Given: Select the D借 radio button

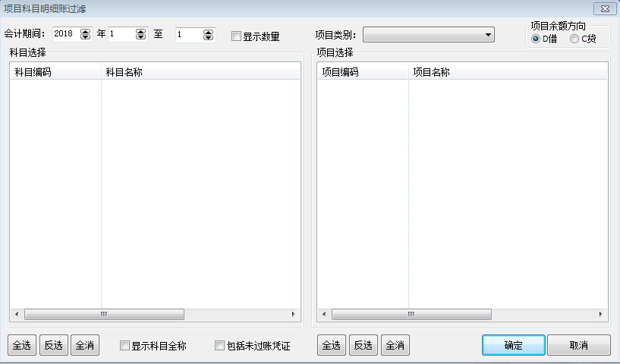Looking at the screenshot, I should click(536, 39).
